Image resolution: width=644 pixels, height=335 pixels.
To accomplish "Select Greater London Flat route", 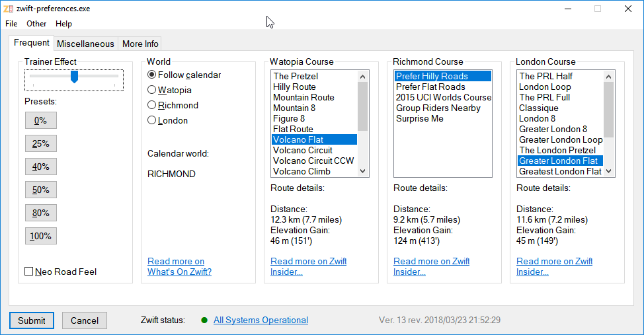I will click(x=560, y=161).
